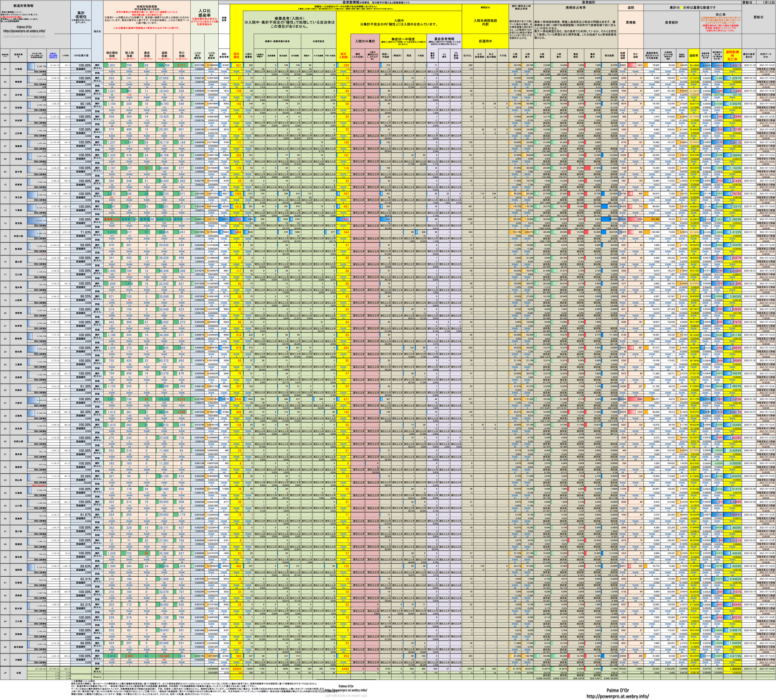Screen dimensions: 776x700
Task: Open the powerpro link at bottom center
Action: tap(346, 690)
